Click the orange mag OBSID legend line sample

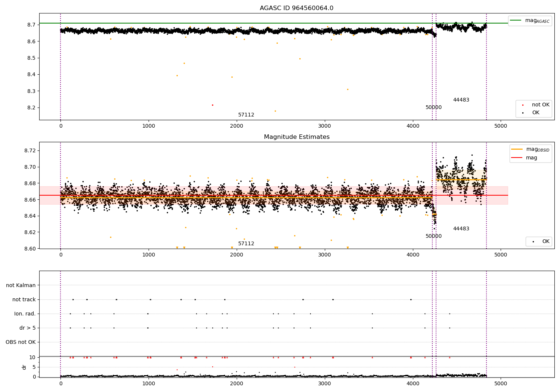(517, 149)
